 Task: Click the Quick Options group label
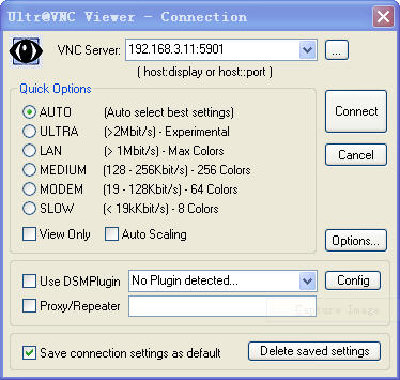click(x=55, y=89)
